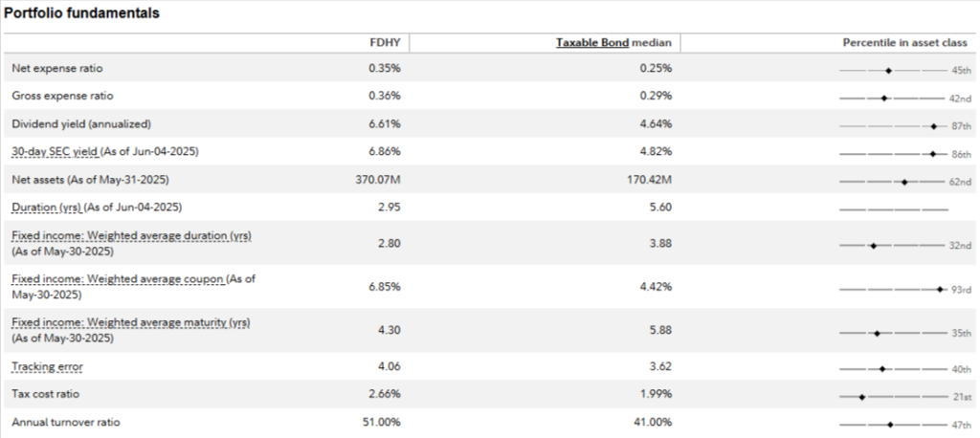The width and height of the screenshot is (980, 438).
Task: Click the Tracking error term link
Action: click(46, 366)
